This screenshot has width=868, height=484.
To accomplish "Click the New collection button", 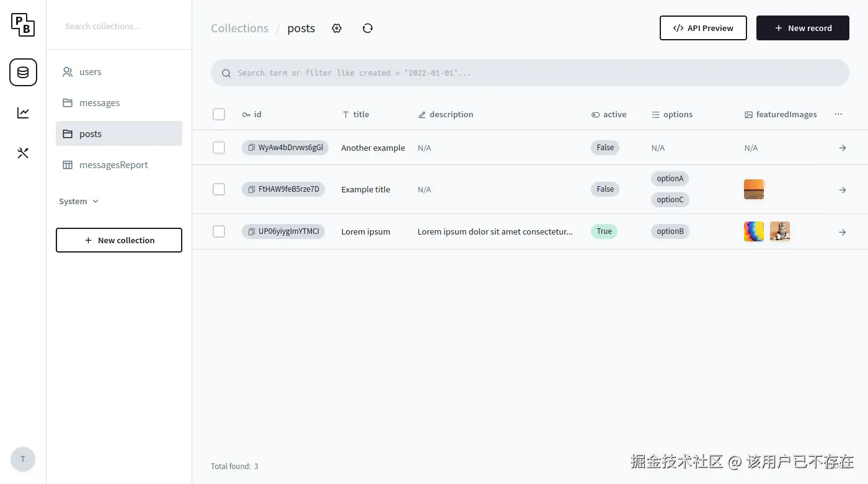I will (119, 240).
